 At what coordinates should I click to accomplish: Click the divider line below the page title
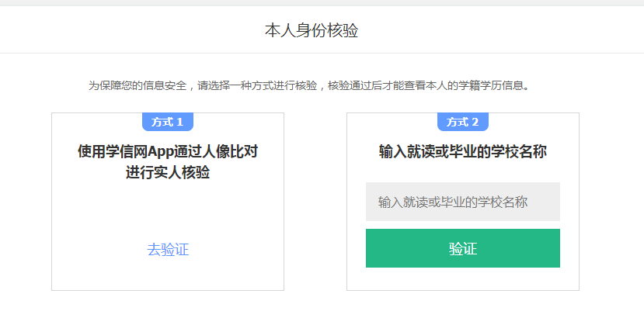click(322, 54)
